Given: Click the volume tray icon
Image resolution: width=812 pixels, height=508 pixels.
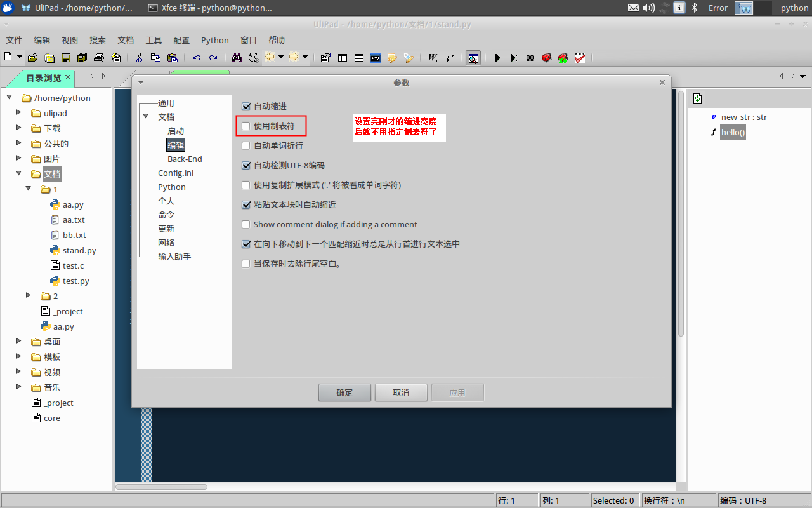Looking at the screenshot, I should (648, 8).
